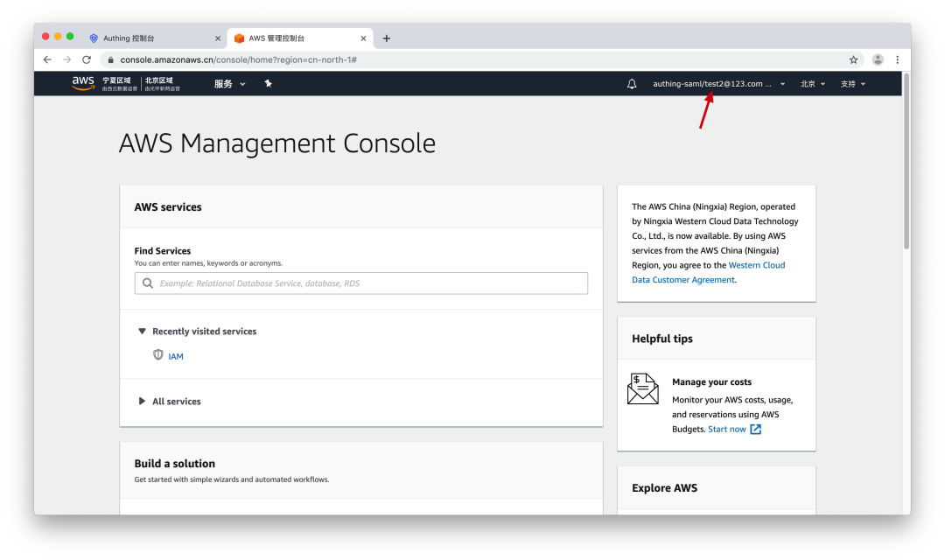Click the Start now link
The image size is (945, 560).
(x=727, y=430)
